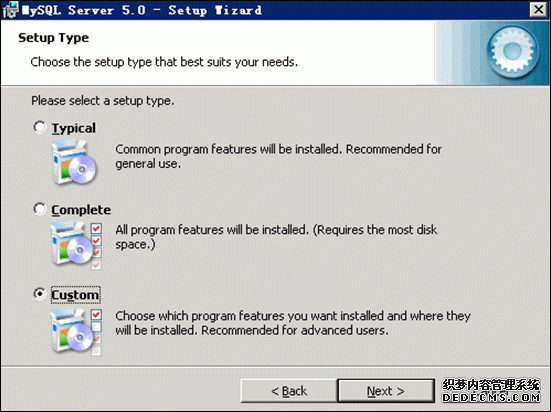The image size is (551, 412).
Task: Click the Custom setup box-and-disc icon
Action: click(x=72, y=330)
